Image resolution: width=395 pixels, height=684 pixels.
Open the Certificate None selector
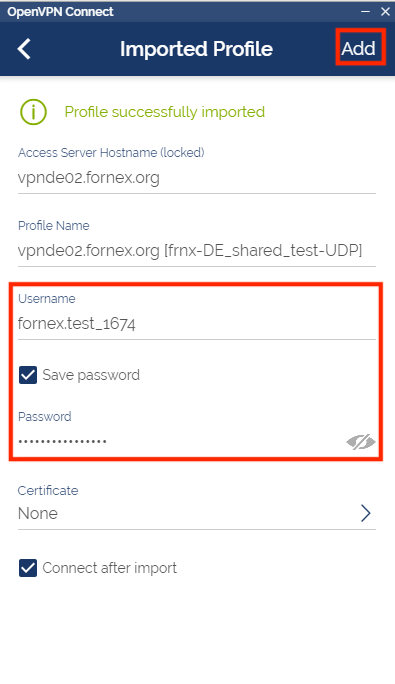click(196, 513)
